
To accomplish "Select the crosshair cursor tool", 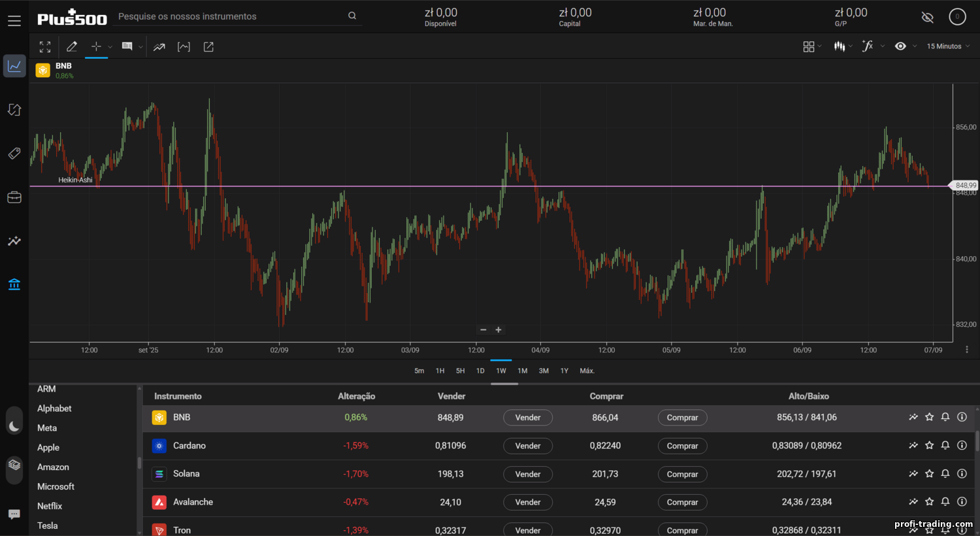I will 96,46.
